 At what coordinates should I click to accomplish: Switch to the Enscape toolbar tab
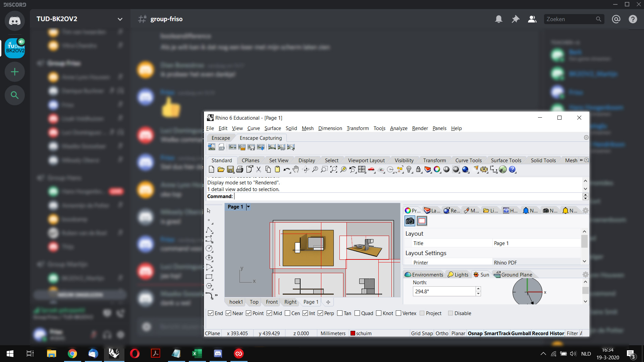221,138
